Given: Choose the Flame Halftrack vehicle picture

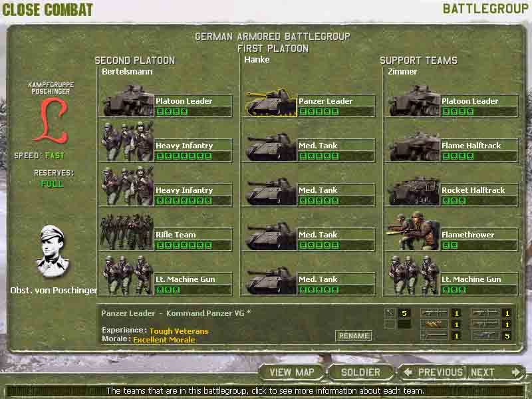Looking at the screenshot, I should coord(414,146).
